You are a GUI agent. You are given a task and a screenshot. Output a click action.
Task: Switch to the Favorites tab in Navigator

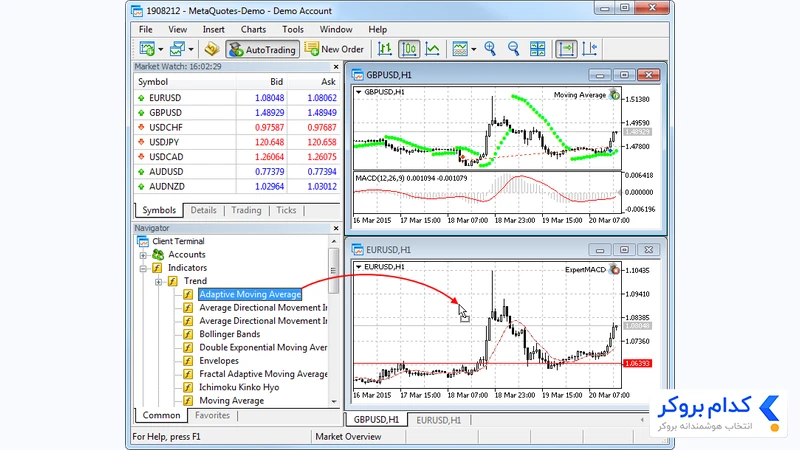(212, 415)
